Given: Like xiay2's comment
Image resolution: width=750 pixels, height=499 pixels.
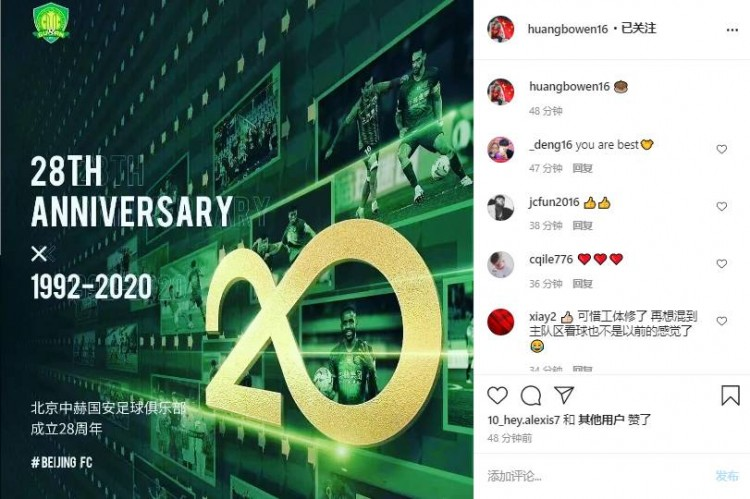Looking at the screenshot, I should [721, 321].
